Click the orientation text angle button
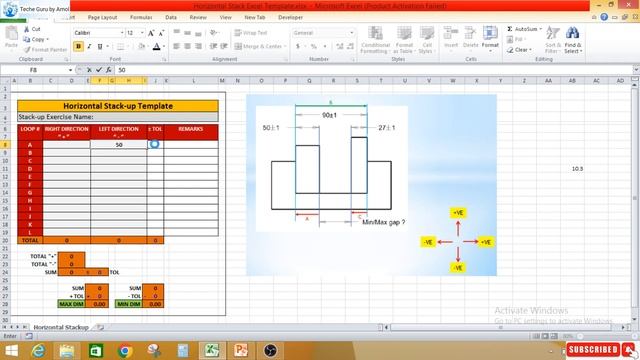 coord(213,33)
